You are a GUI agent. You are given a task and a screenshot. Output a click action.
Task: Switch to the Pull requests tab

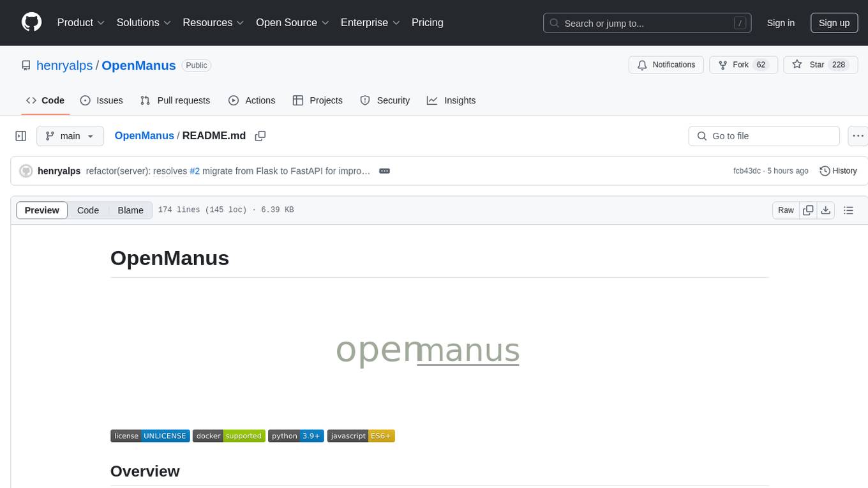175,100
